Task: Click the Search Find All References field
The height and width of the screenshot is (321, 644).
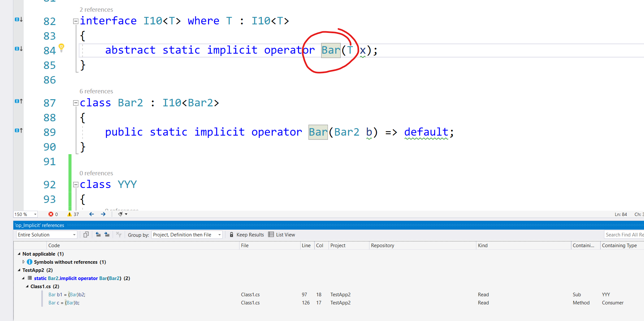Action: pos(624,234)
